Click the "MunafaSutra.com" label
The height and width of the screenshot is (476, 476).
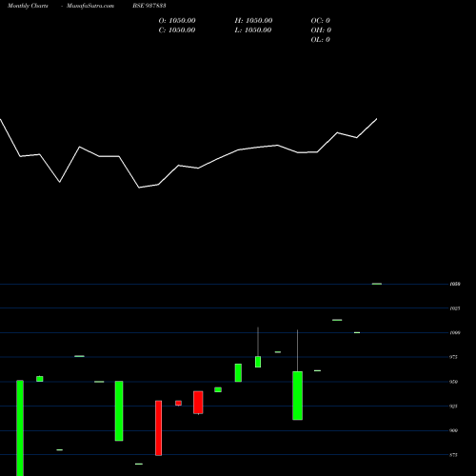pyautogui.click(x=90, y=6)
